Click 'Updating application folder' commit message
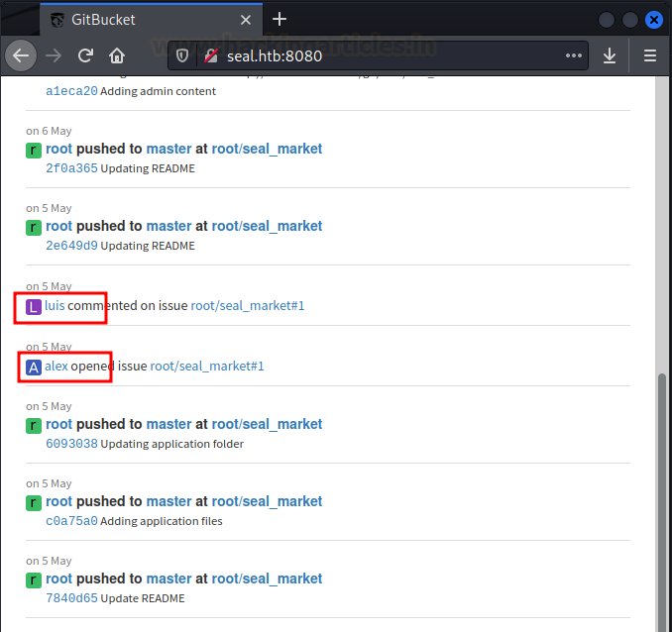 click(x=171, y=444)
